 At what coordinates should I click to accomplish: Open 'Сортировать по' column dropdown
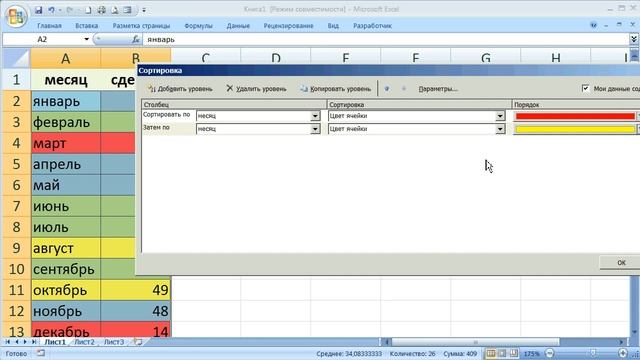315,116
